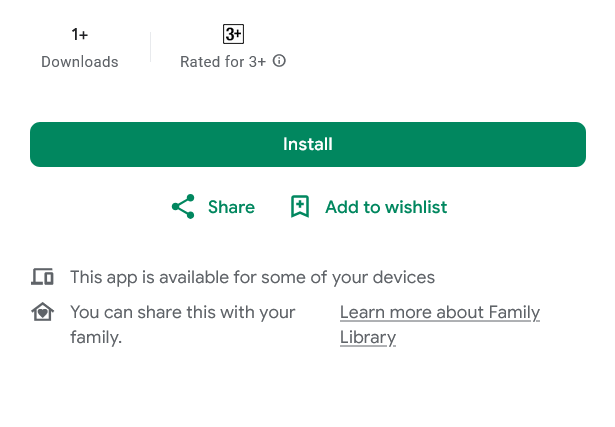Click the divider between Downloads and rating
615x427 pixels.
point(150,47)
